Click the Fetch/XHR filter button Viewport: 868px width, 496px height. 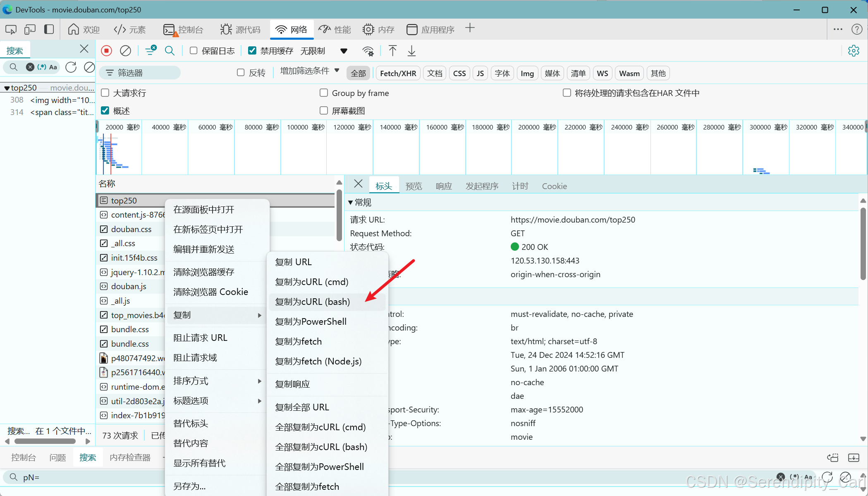pyautogui.click(x=398, y=73)
